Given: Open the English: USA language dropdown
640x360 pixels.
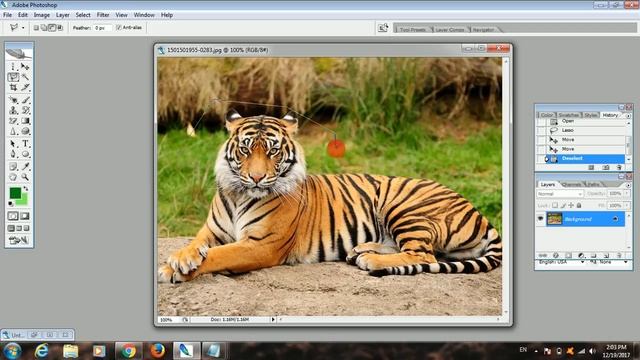Looking at the screenshot, I should click(x=561, y=262).
